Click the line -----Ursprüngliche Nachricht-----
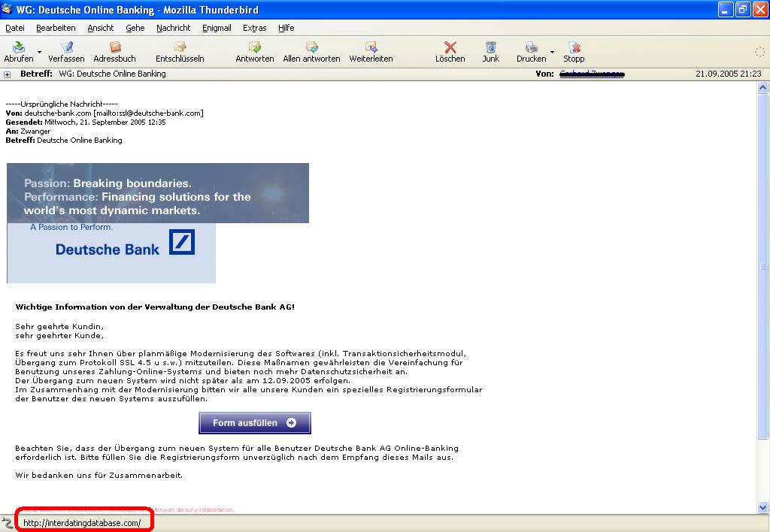Viewport: 770px width, 532px height. coord(62,104)
